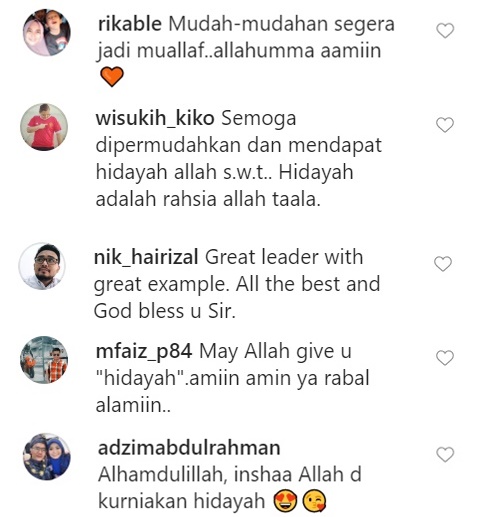493x517 pixels.
Task: Open nik_hairizal's profile photo
Action: [42, 266]
